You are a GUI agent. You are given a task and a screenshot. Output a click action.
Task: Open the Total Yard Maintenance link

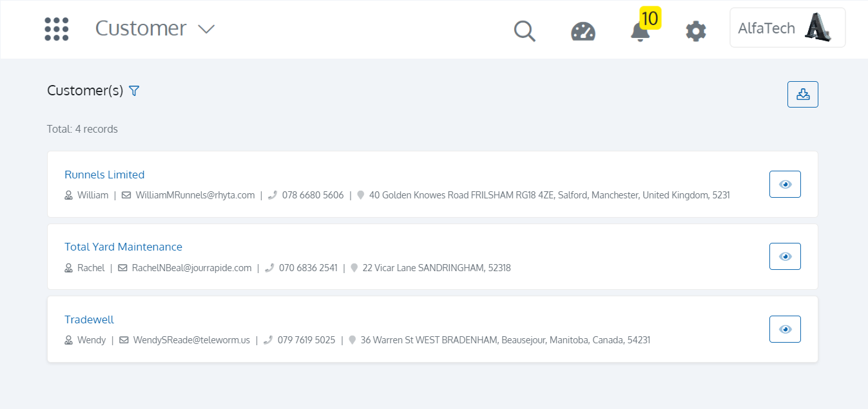[123, 247]
